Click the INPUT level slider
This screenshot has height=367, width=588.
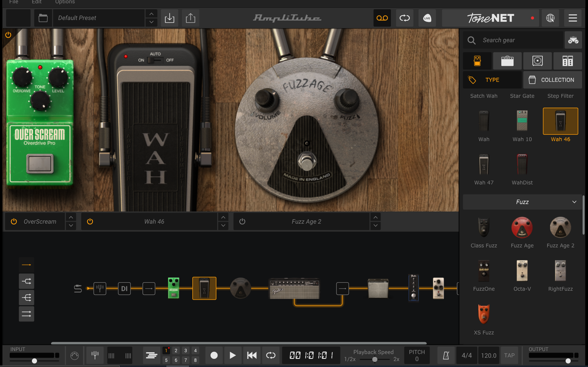[34, 361]
